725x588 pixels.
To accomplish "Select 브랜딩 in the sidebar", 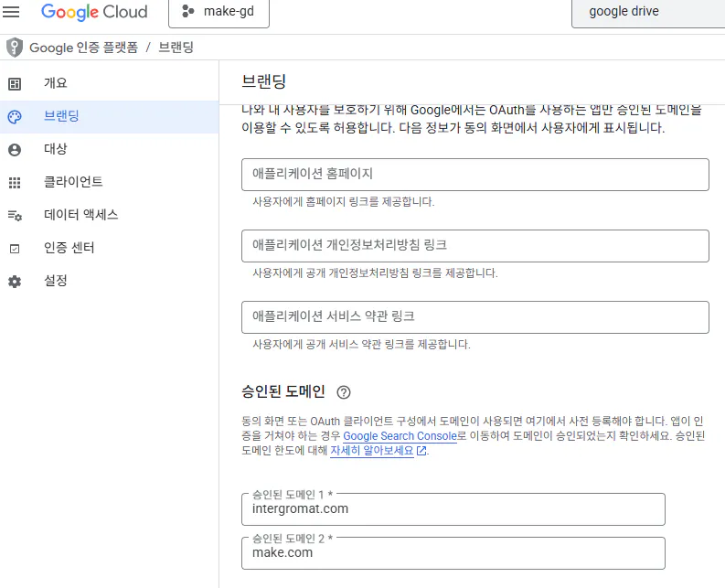I will click(x=110, y=116).
